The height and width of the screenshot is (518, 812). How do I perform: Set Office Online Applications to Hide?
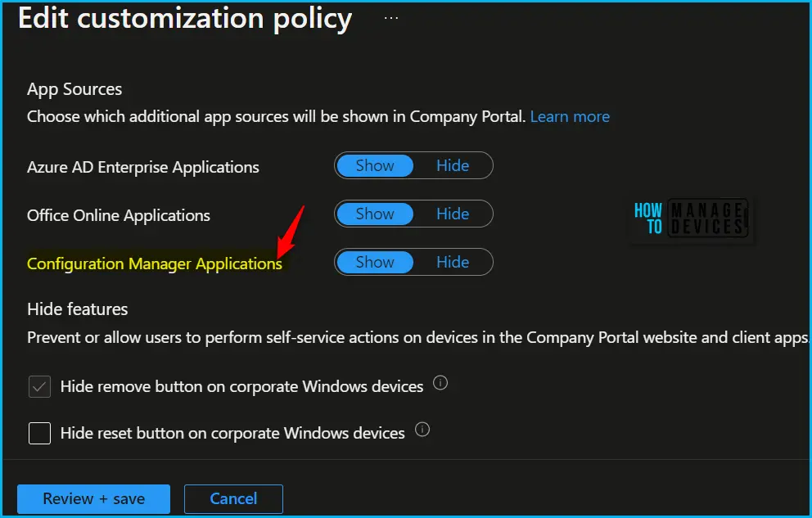[x=453, y=214]
